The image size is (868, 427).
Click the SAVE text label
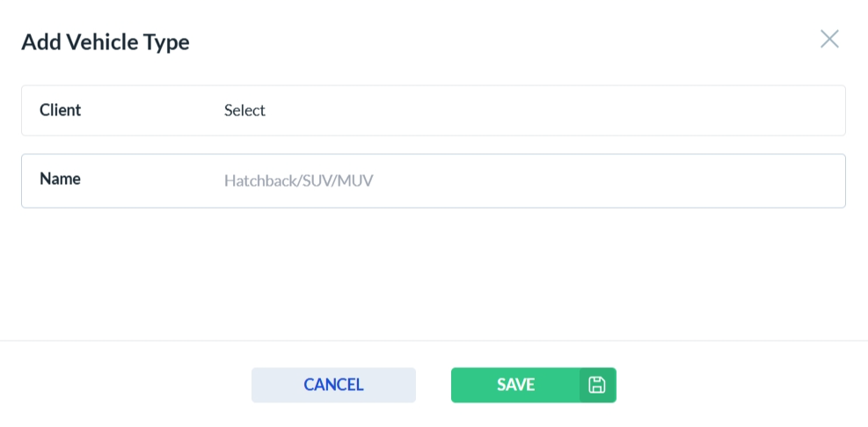[x=515, y=385]
